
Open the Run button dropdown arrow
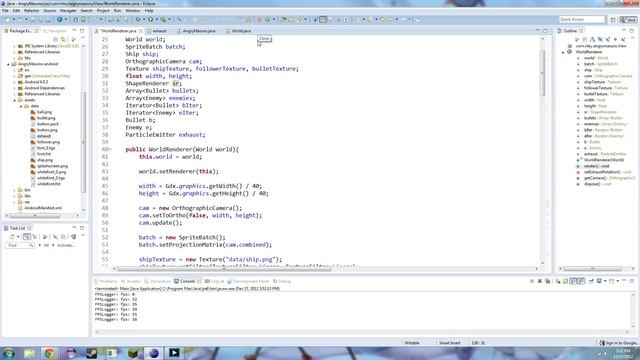[x=156, y=19]
